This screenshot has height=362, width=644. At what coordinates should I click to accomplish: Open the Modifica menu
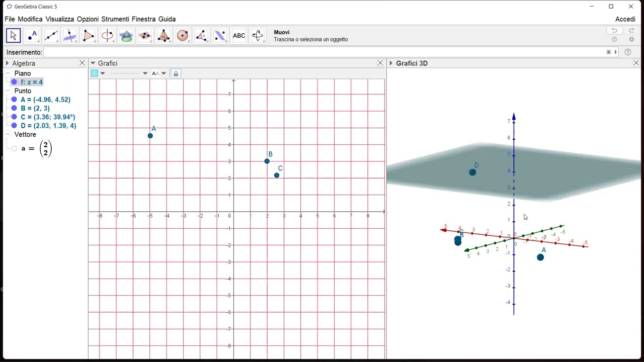(x=30, y=19)
